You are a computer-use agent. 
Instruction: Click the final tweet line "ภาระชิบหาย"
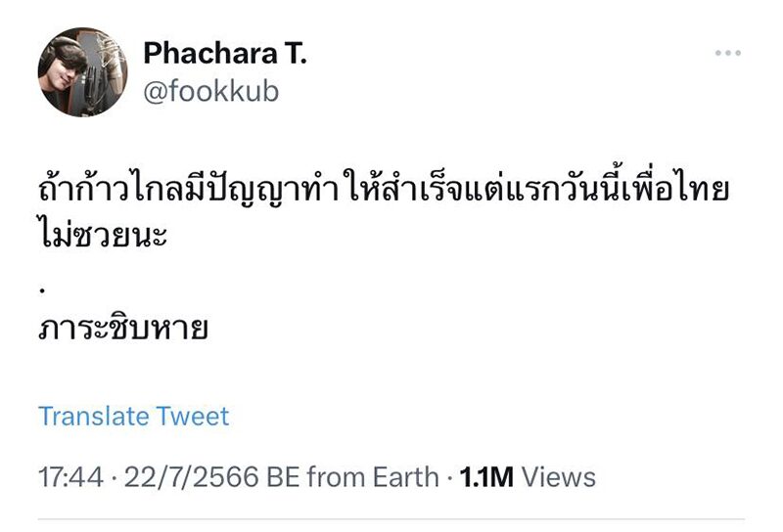[x=123, y=328]
